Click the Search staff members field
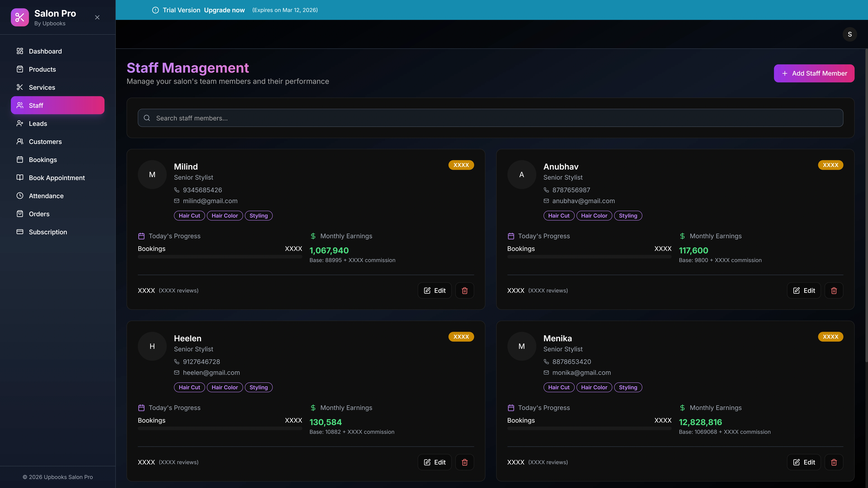Image resolution: width=868 pixels, height=488 pixels. click(x=490, y=118)
